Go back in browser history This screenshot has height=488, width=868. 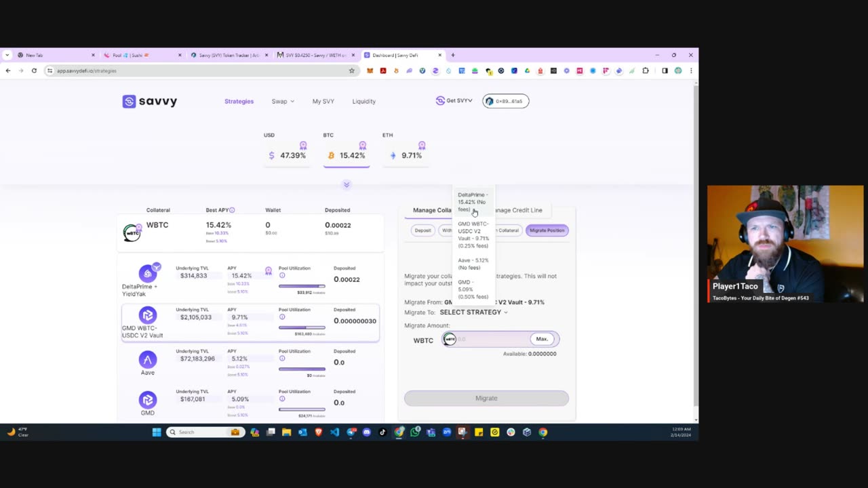tap(8, 70)
